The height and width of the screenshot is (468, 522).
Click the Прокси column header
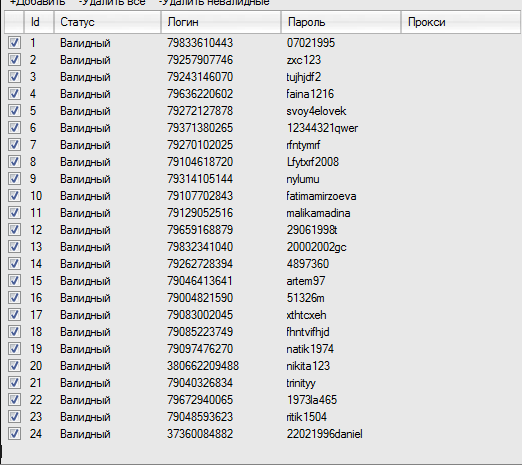click(461, 22)
